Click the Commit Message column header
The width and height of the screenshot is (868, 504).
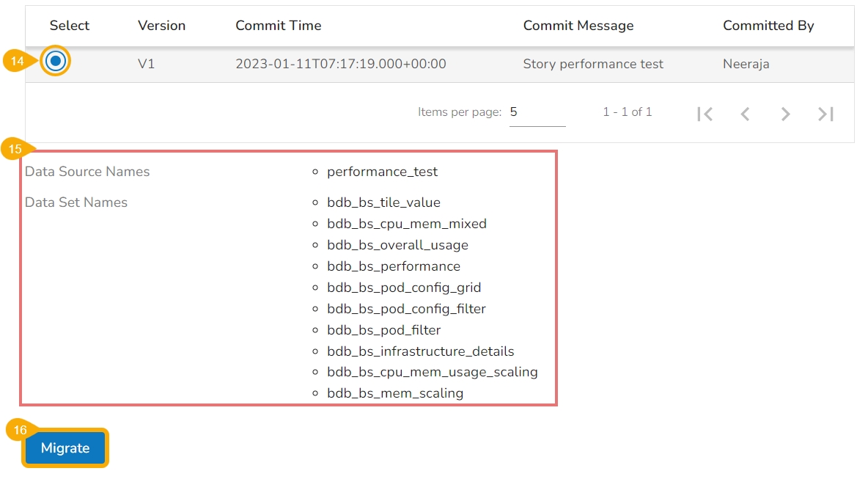pos(578,26)
